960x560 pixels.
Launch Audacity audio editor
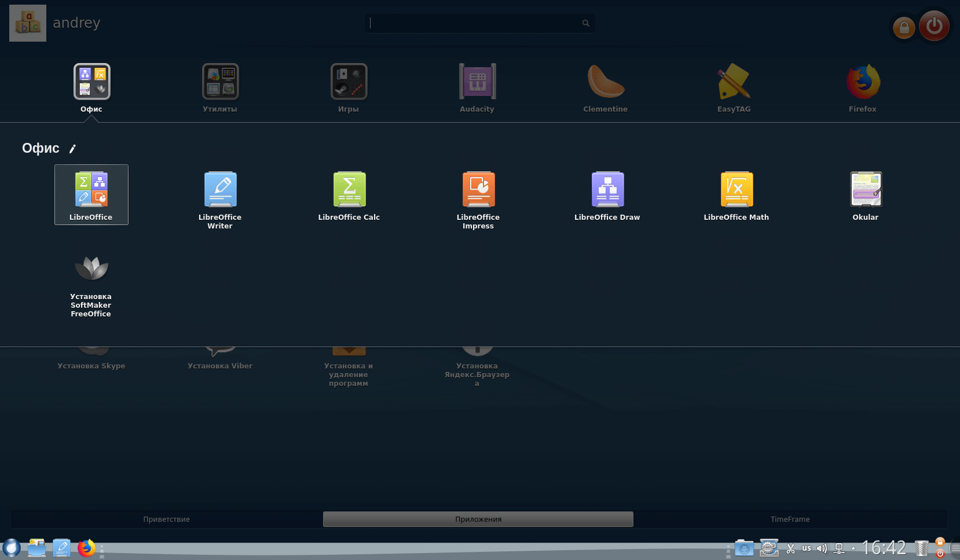[477, 82]
